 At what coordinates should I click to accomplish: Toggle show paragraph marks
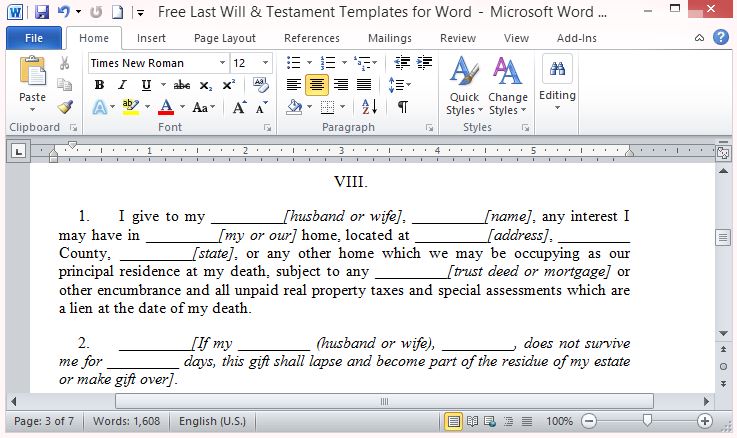[x=402, y=107]
